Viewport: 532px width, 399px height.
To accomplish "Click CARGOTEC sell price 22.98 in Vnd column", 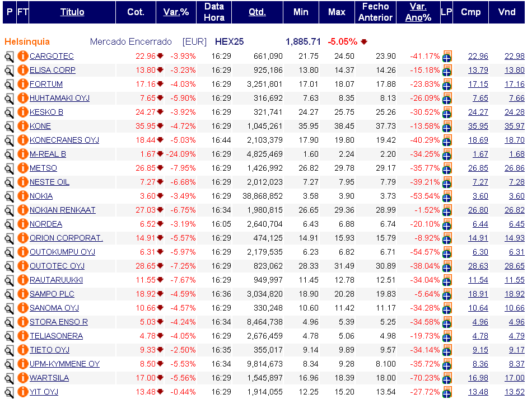I will (514, 56).
